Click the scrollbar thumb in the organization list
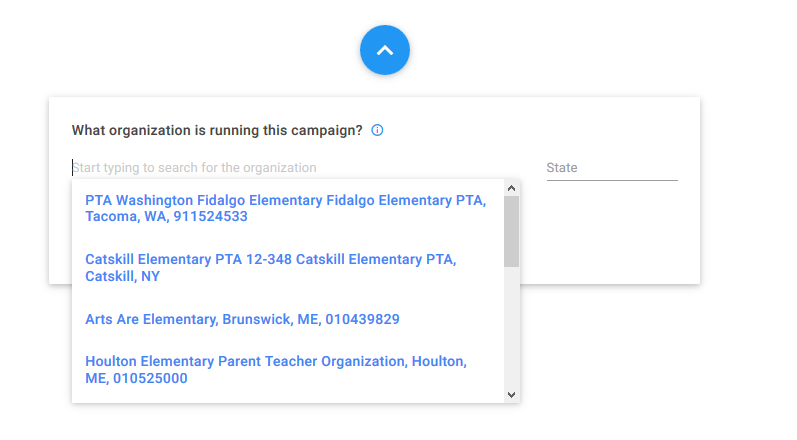This screenshot has width=797, height=440. [511, 231]
